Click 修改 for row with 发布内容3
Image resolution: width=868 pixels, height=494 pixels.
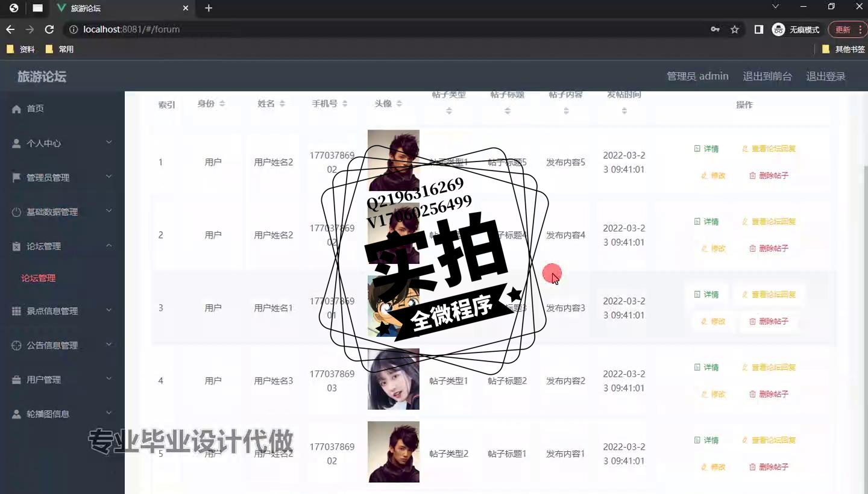[x=713, y=322]
